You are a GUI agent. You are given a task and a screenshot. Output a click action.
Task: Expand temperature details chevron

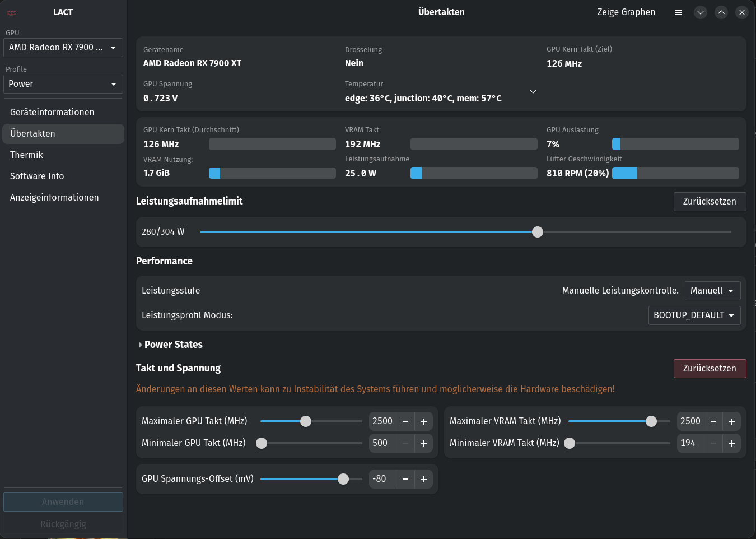533,91
